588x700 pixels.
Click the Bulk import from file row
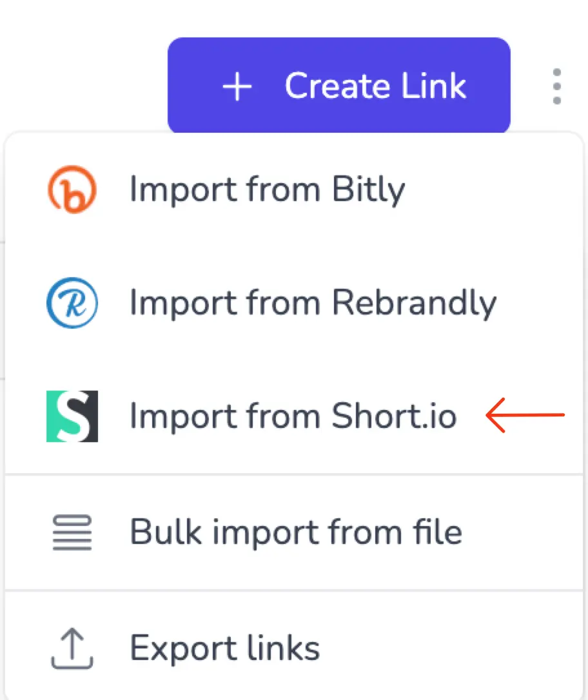point(296,531)
